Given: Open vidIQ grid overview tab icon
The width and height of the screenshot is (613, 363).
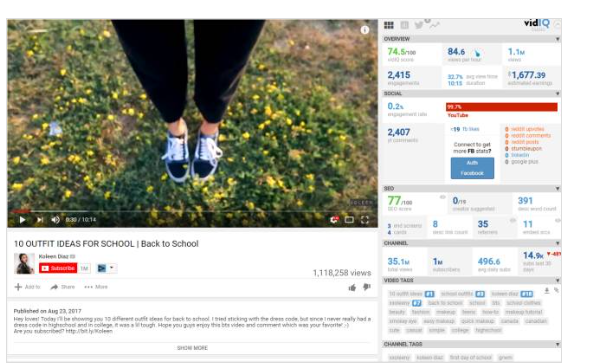Looking at the screenshot, I should pyautogui.click(x=389, y=25).
